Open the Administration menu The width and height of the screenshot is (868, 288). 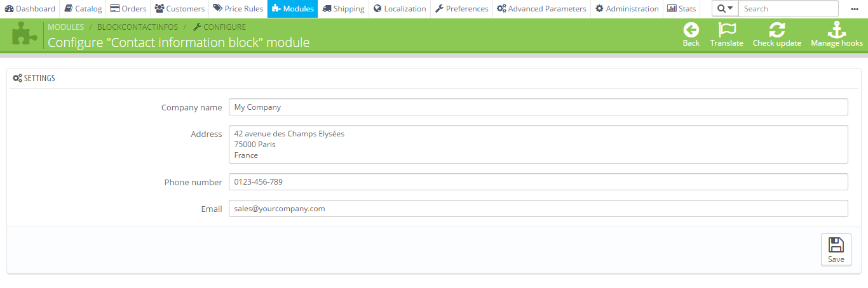coord(627,9)
